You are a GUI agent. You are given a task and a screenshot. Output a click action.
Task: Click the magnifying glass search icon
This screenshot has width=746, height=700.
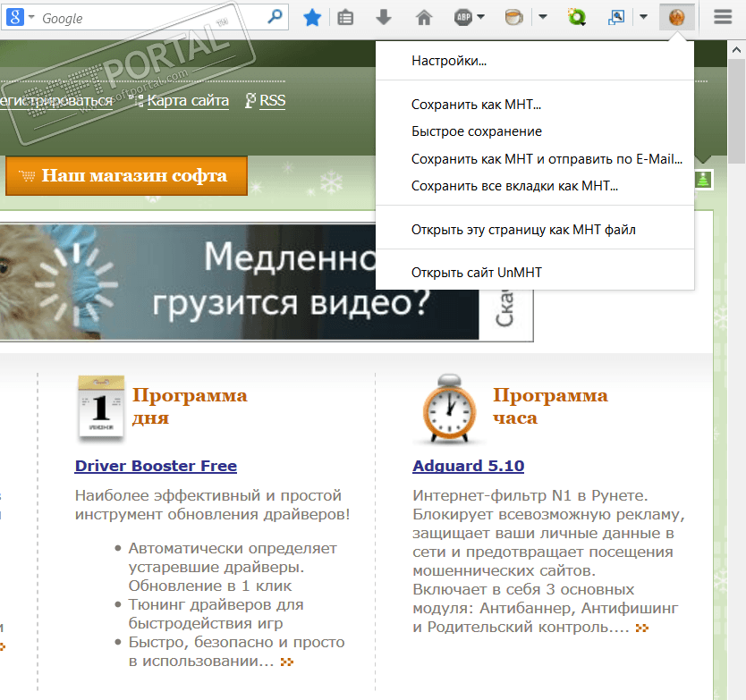coord(275,17)
